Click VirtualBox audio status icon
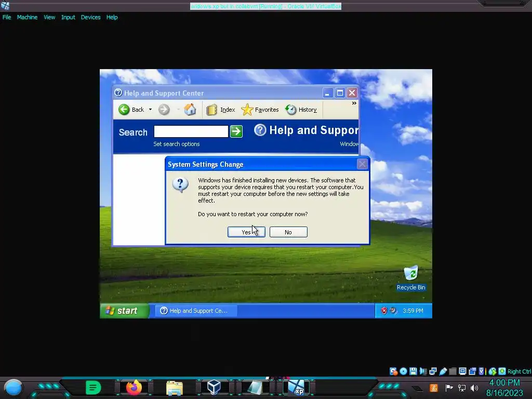This screenshot has width=532, height=399. point(423,371)
